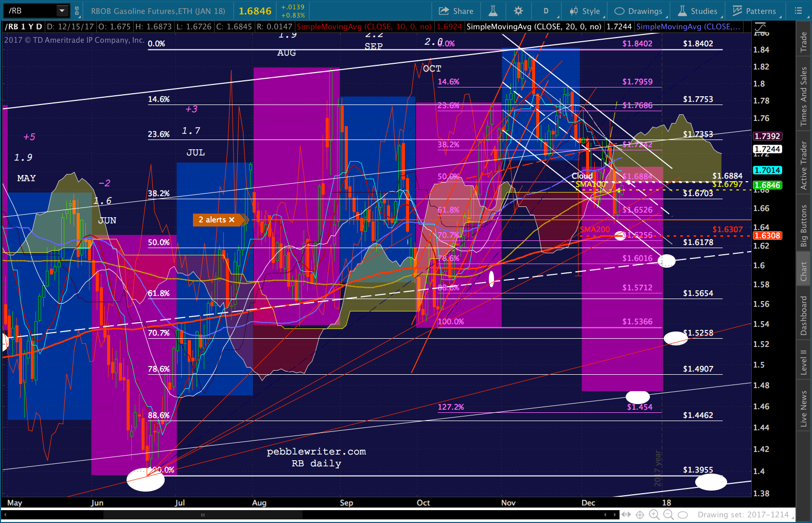Click the SMA200 chart label
Image resolution: width=812 pixels, height=523 pixels.
pos(595,230)
